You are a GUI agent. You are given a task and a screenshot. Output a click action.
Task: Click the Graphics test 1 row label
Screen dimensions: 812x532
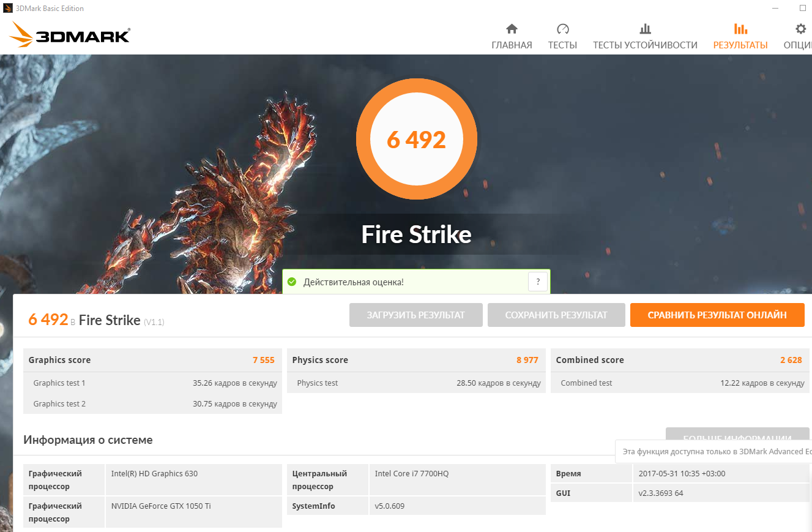[x=59, y=383]
